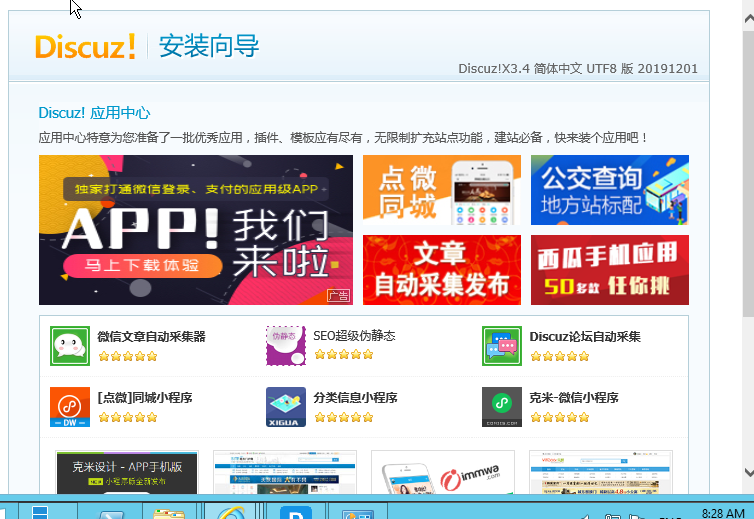The image size is (754, 519).
Task: Click the vertical scrollbar thumb
Action: (x=749, y=173)
